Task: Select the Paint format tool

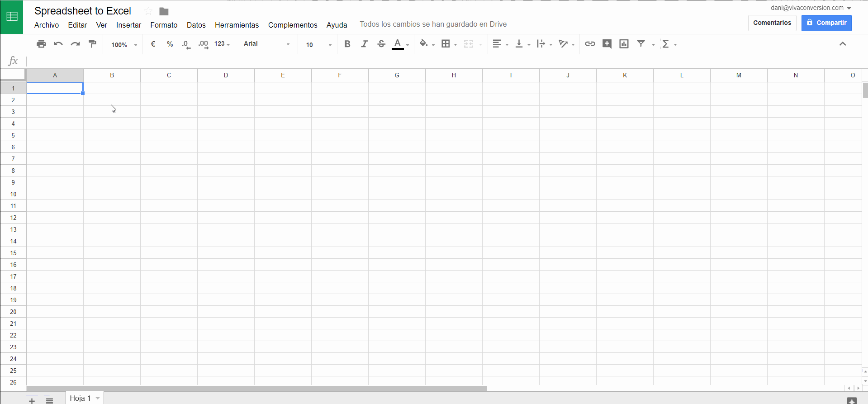Action: pos(92,44)
